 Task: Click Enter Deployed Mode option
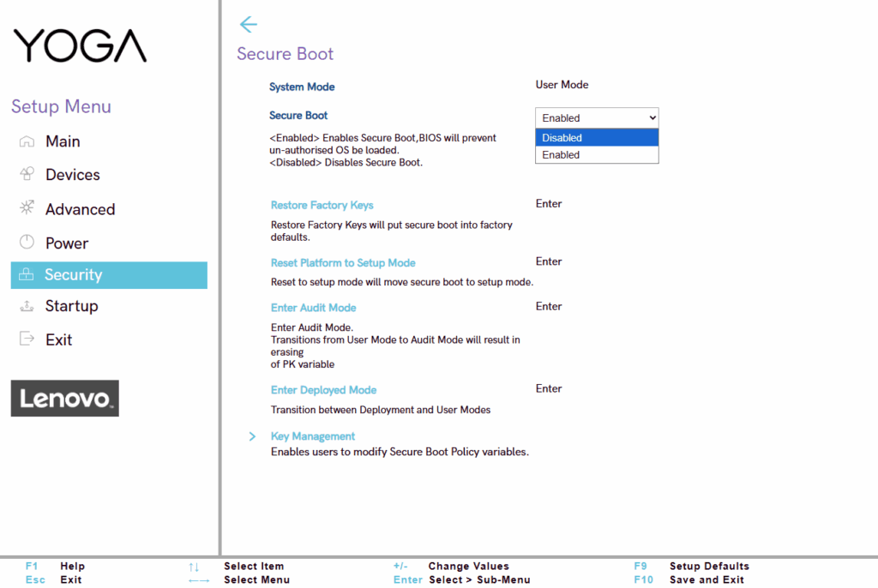pyautogui.click(x=323, y=390)
